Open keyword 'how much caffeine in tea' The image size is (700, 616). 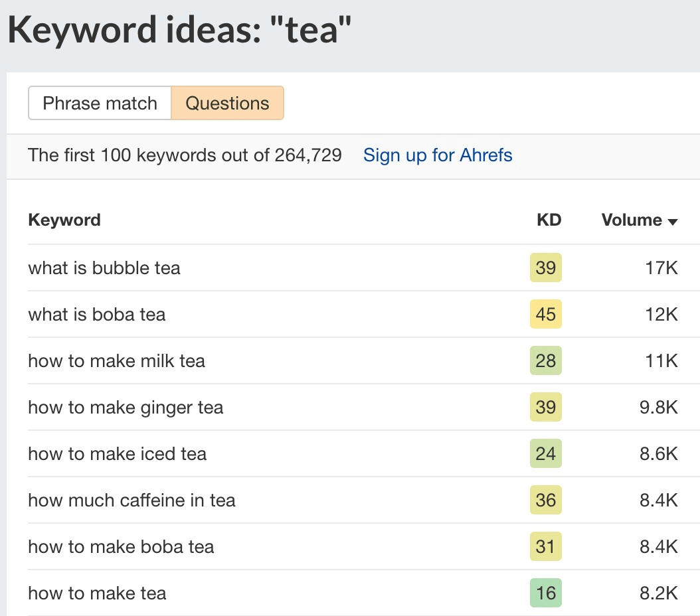131,501
